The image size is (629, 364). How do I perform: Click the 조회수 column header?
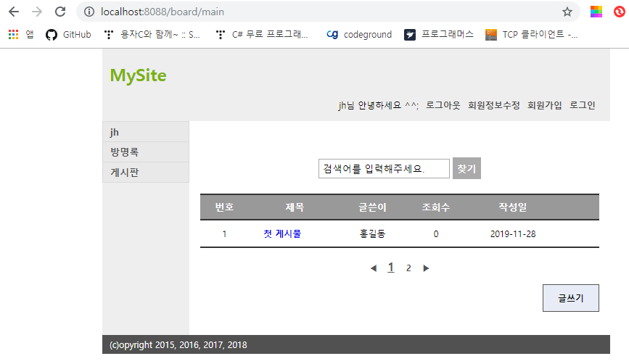pyautogui.click(x=435, y=207)
